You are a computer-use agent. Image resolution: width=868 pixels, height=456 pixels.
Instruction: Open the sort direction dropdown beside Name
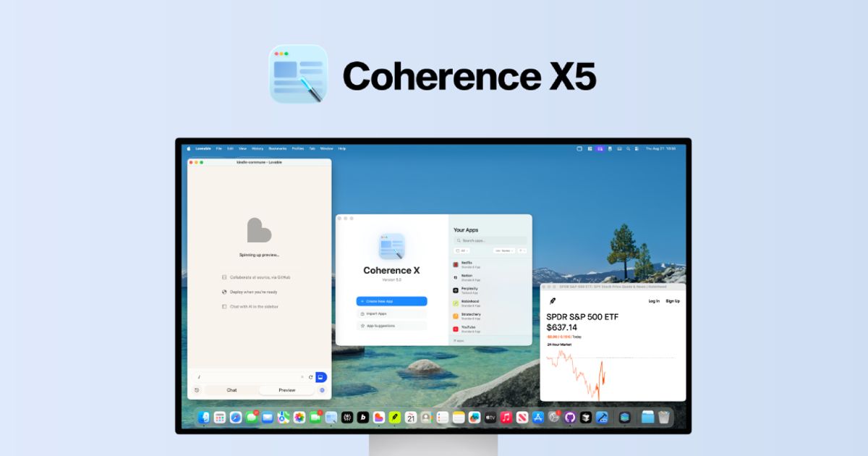(522, 250)
